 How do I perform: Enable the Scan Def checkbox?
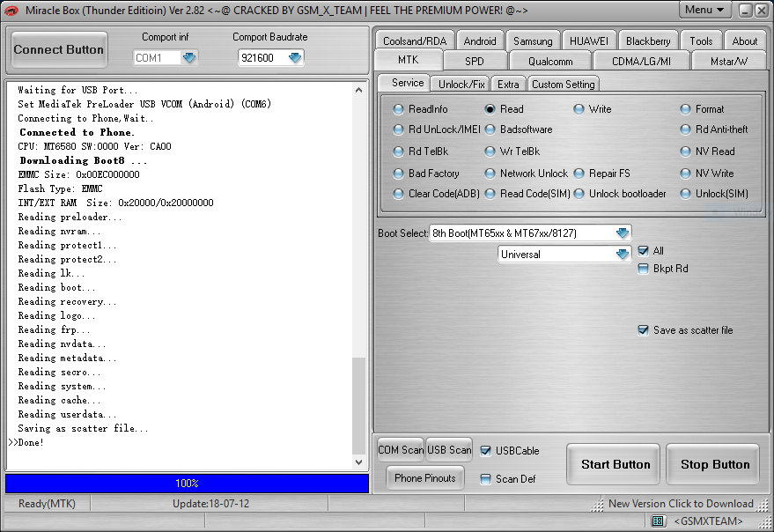485,478
